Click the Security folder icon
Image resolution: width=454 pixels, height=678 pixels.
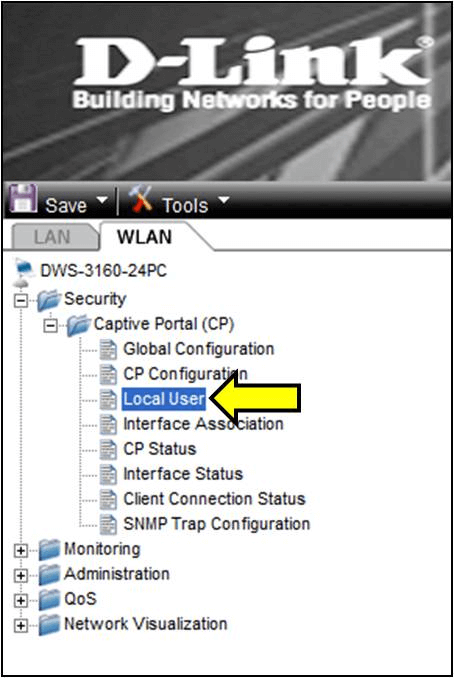(48, 300)
